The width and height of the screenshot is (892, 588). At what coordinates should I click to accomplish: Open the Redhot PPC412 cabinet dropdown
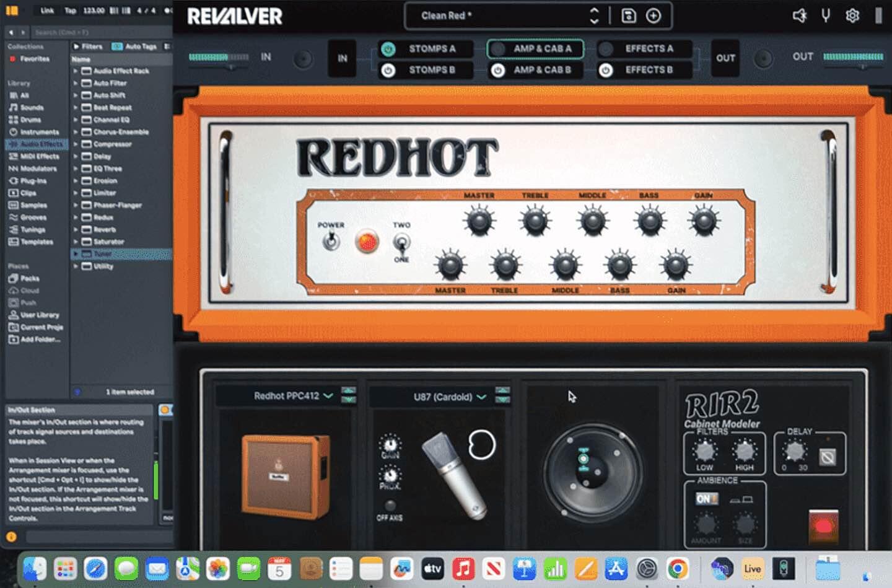[x=294, y=395]
